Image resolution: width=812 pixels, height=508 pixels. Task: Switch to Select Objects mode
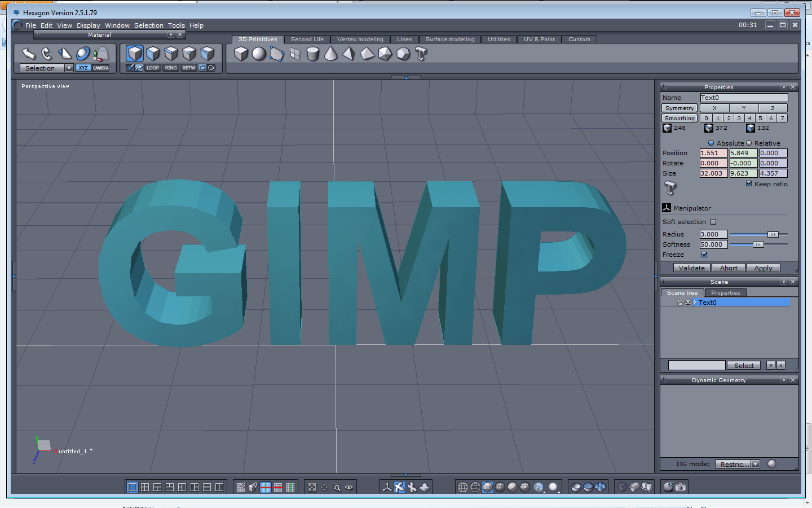tap(135, 54)
